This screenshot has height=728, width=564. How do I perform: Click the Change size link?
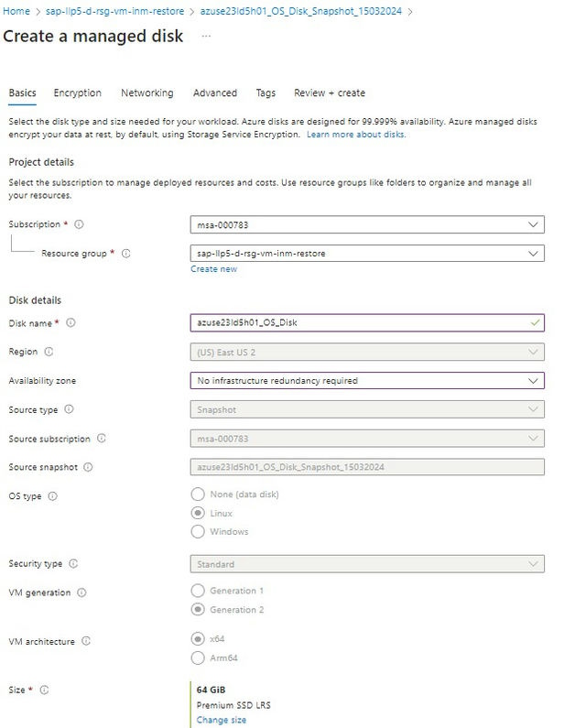coord(222,721)
